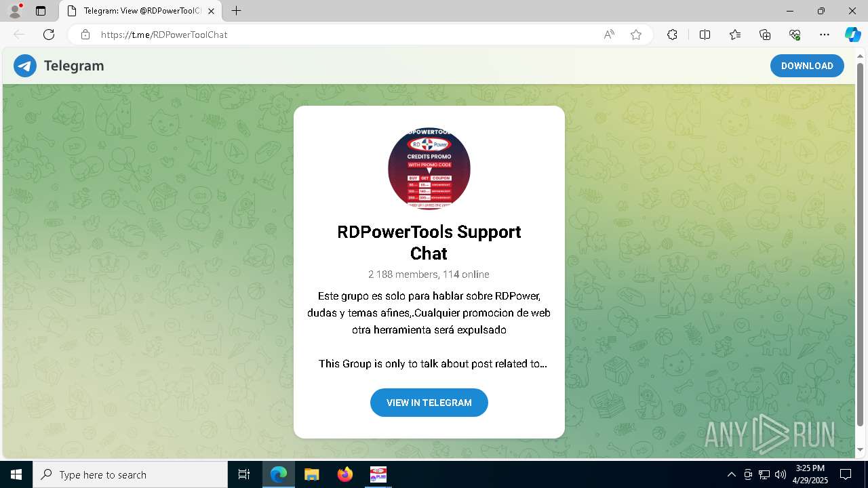Open File Explorer from taskbar
Viewport: 868px width, 488px height.
312,474
